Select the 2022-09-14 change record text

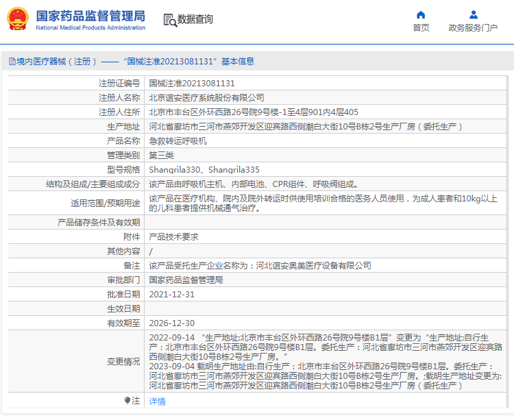(x=326, y=347)
